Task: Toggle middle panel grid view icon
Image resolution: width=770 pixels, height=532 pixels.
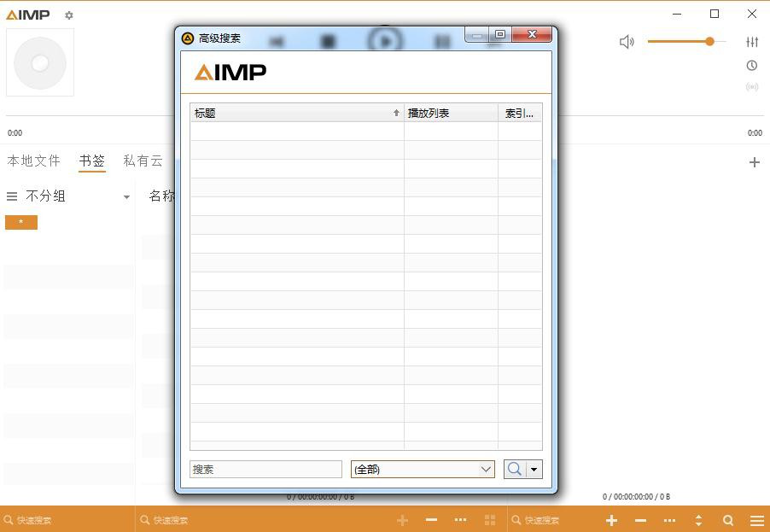Action: pos(490,520)
